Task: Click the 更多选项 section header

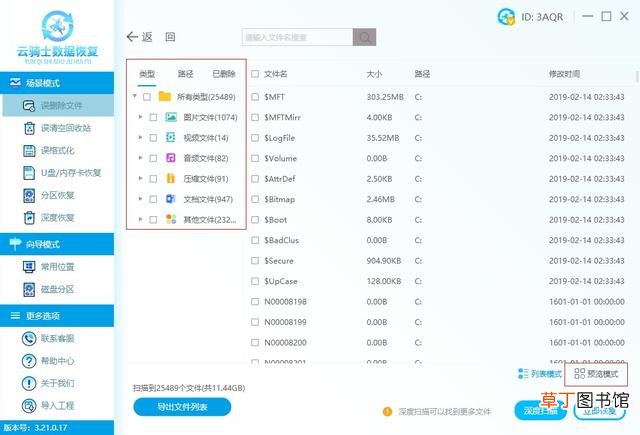Action: pos(57,315)
